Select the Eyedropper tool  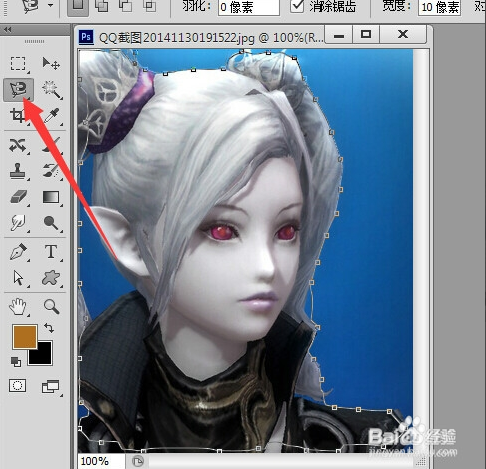tap(52, 116)
